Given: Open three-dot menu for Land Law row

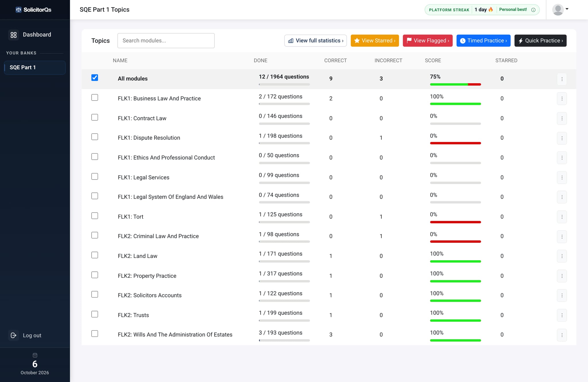Looking at the screenshot, I should click(562, 256).
